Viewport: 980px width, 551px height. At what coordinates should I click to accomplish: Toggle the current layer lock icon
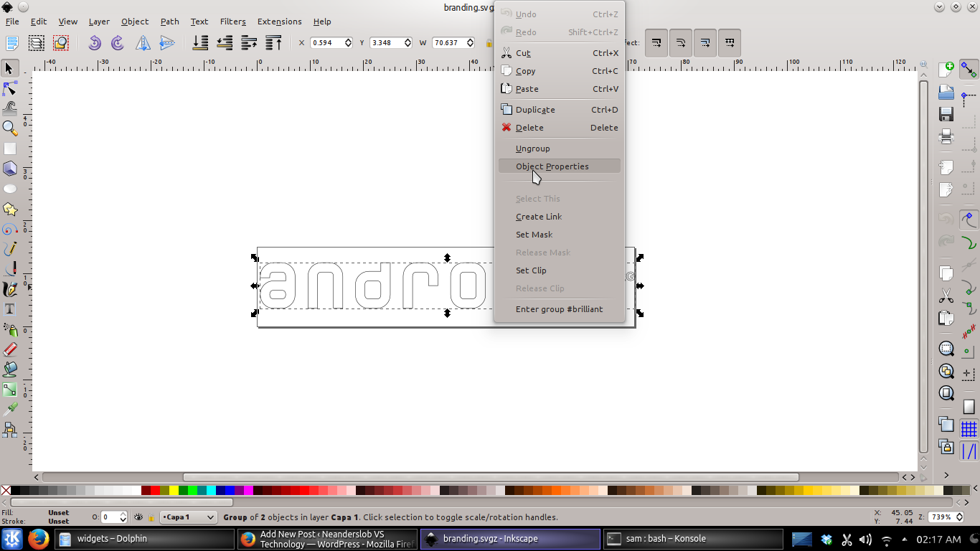point(151,517)
